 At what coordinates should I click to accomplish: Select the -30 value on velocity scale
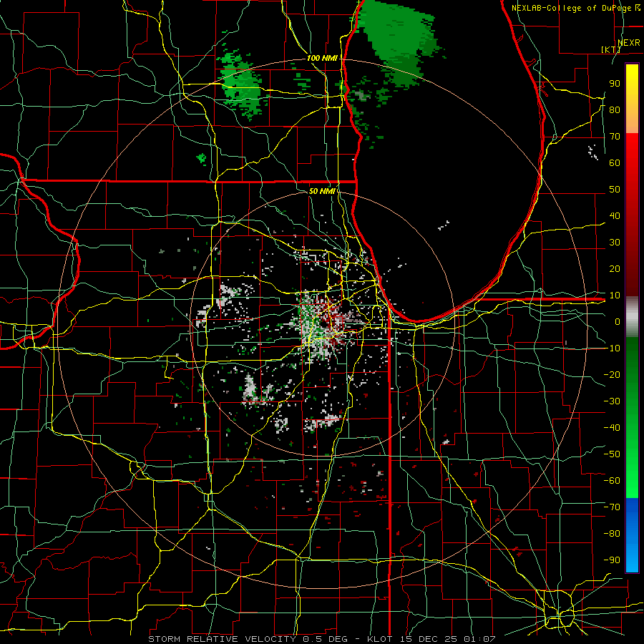point(612,401)
